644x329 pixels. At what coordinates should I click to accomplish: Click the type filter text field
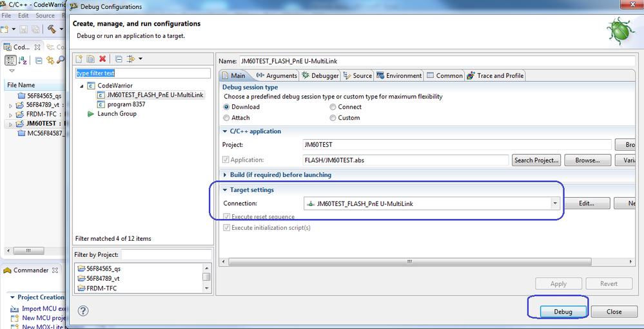click(142, 73)
